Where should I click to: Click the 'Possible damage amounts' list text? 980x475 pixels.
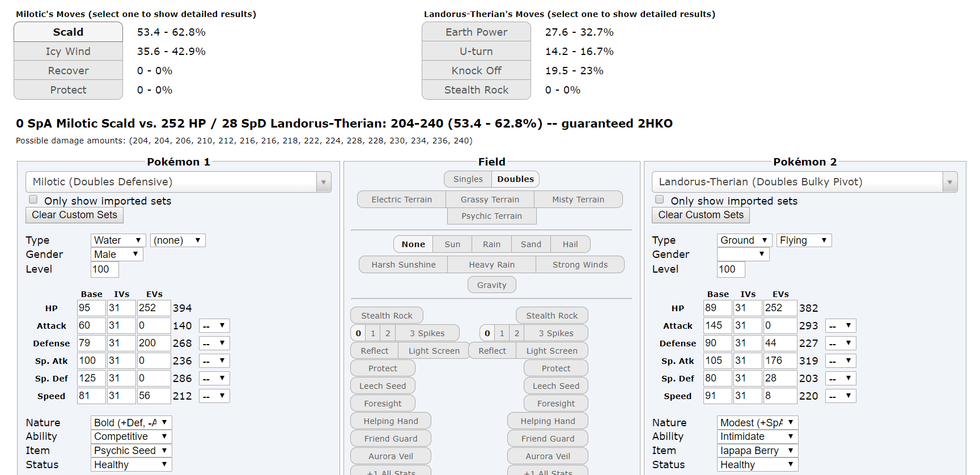click(244, 141)
